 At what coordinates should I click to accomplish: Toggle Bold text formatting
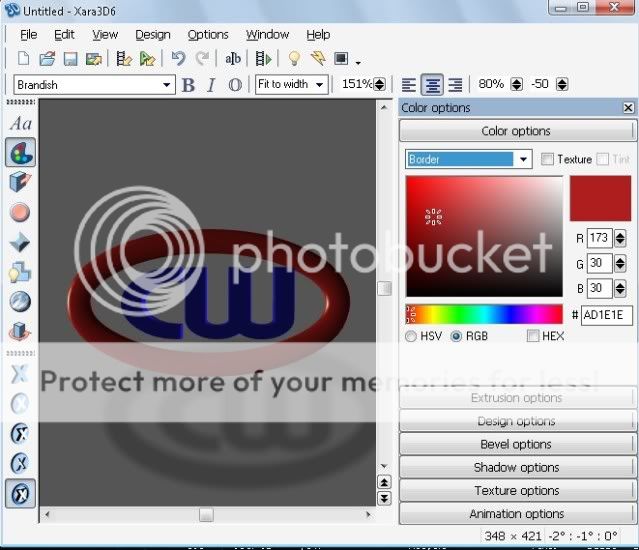[x=188, y=85]
